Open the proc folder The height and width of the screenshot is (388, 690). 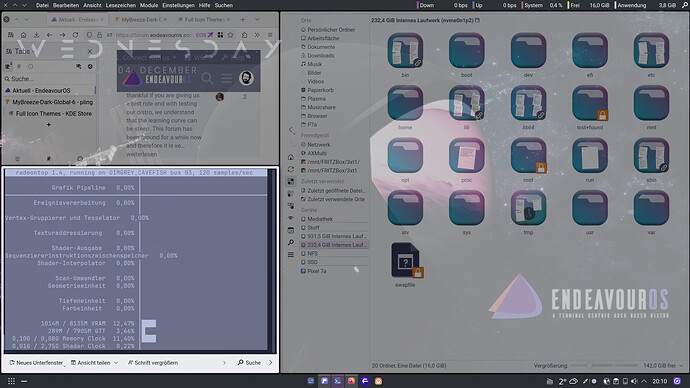[x=466, y=155]
